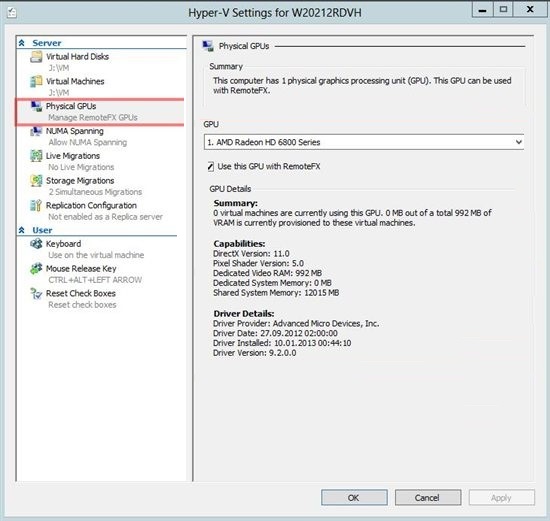The width and height of the screenshot is (550, 521).
Task: Open the GPU selection dropdown arrow
Action: point(518,142)
